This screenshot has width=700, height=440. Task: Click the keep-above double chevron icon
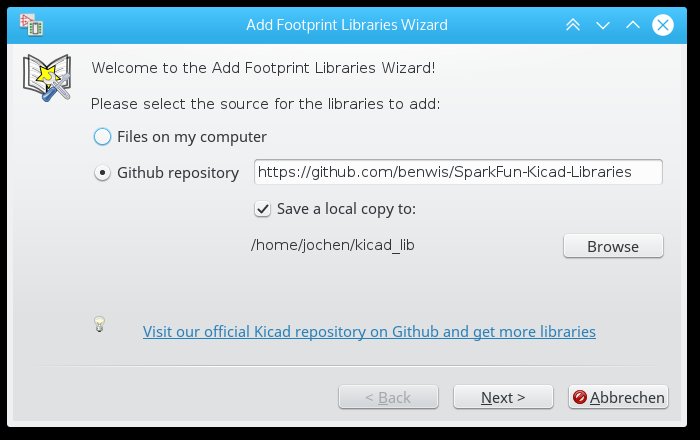(x=573, y=25)
